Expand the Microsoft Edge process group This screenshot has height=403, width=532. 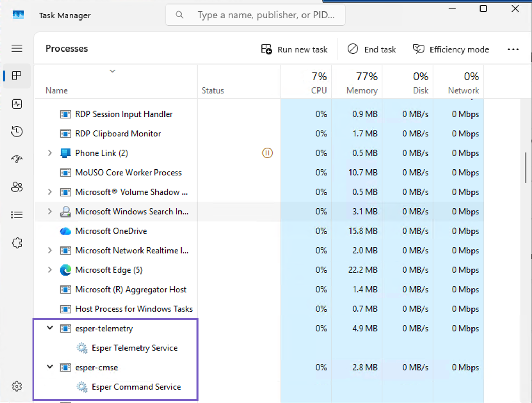point(49,270)
